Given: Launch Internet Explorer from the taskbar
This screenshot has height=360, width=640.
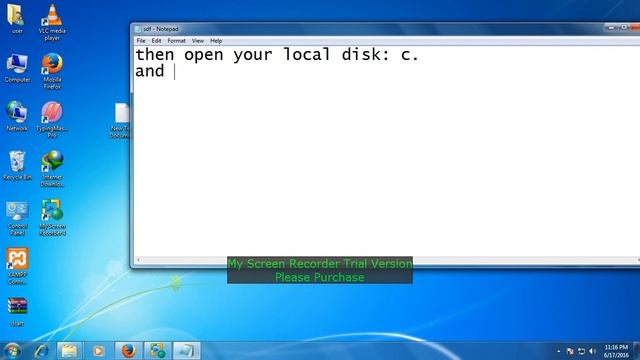Looking at the screenshot, I should pyautogui.click(x=41, y=351).
